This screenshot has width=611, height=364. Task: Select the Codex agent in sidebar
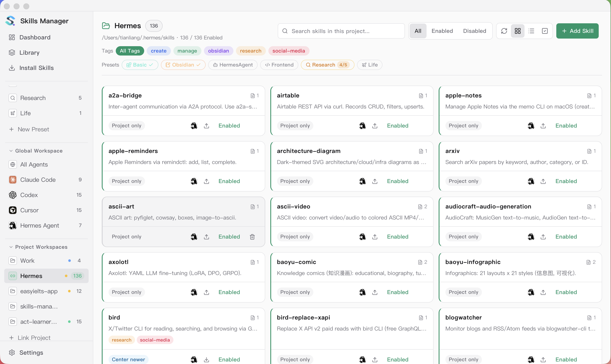point(46,195)
